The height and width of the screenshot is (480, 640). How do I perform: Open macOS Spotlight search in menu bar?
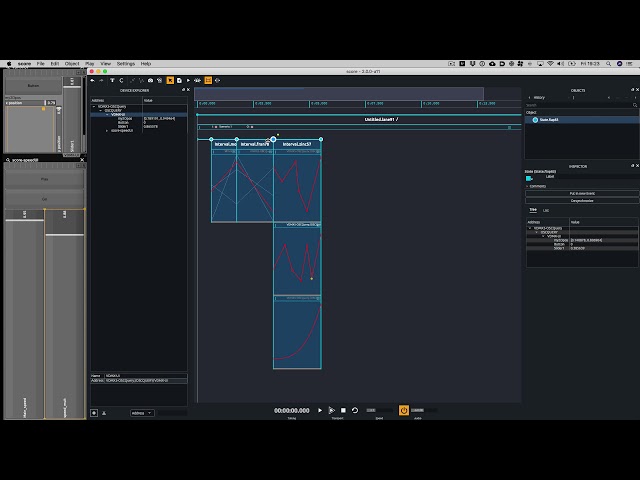609,64
